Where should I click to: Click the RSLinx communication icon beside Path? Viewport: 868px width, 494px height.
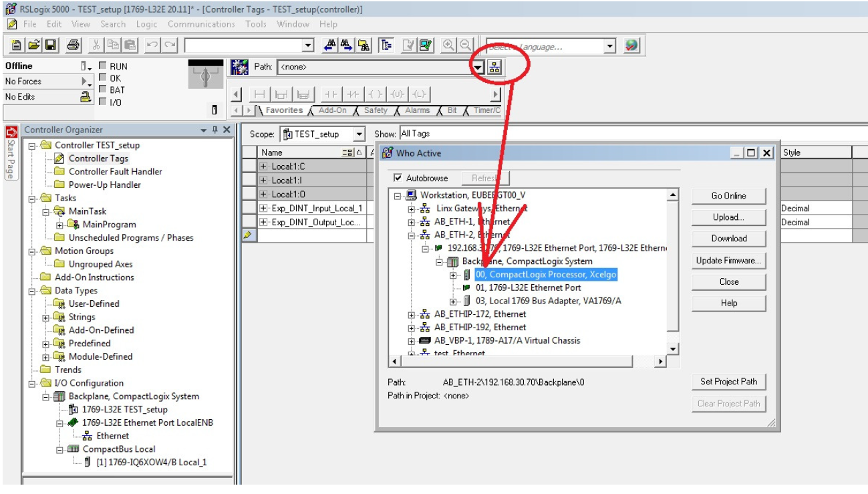[239, 67]
